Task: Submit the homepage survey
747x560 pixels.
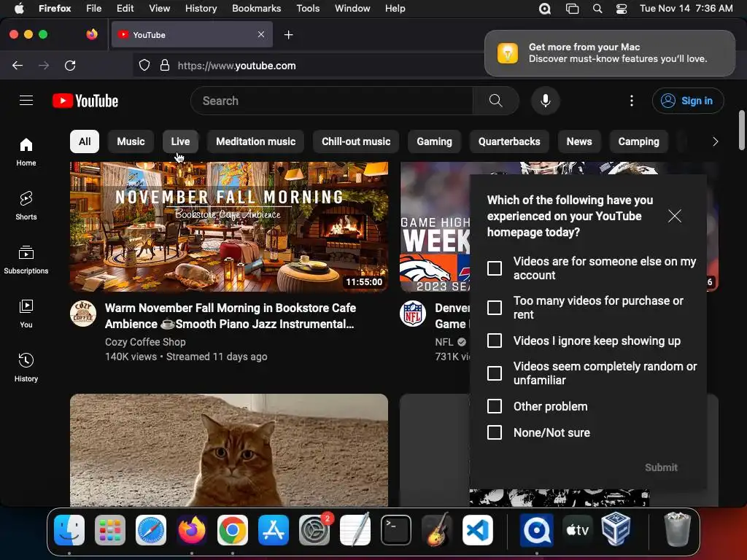Action: 661,467
